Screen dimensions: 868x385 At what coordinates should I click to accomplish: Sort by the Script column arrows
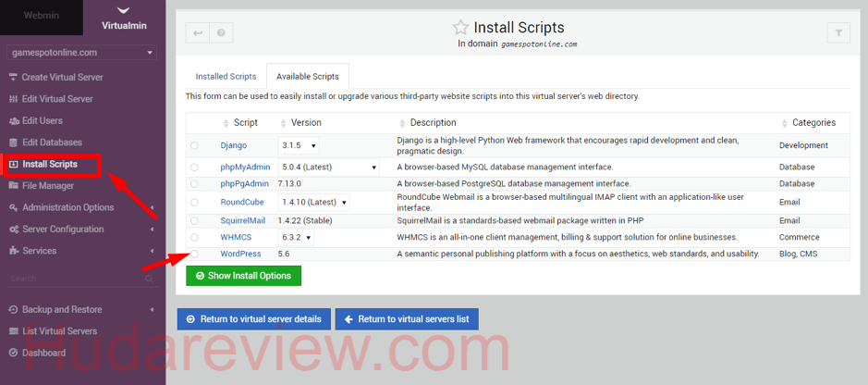point(226,123)
